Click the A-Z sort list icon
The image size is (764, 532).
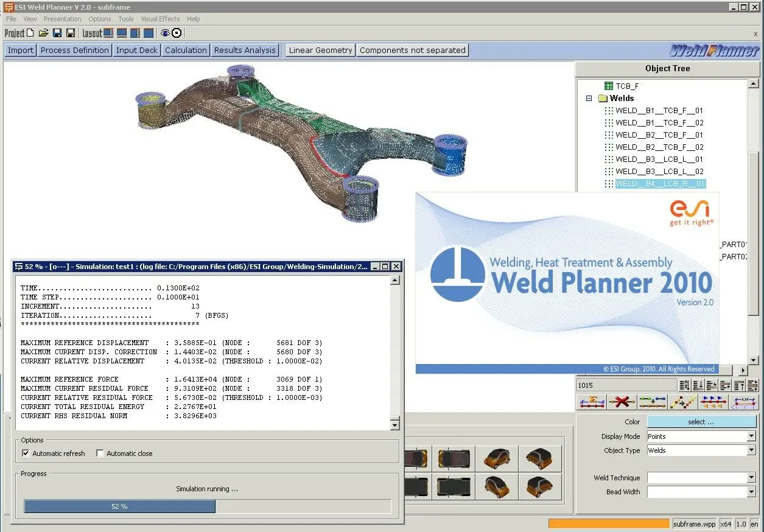pyautogui.click(x=685, y=385)
